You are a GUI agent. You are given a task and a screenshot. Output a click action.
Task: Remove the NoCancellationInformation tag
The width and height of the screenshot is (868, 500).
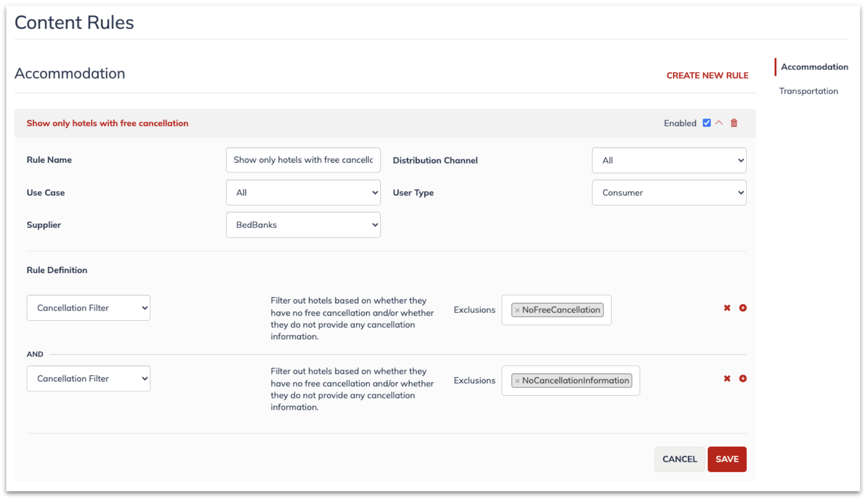pyautogui.click(x=517, y=381)
